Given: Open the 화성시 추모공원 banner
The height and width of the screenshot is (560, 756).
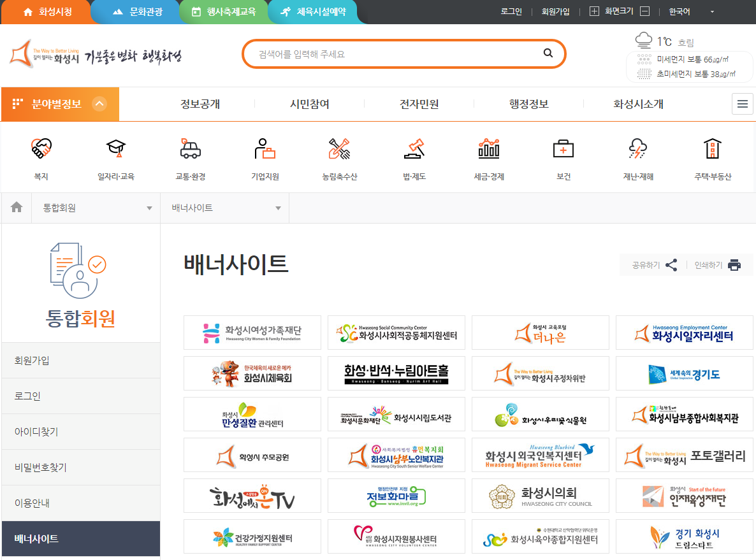Looking at the screenshot, I should (x=252, y=455).
